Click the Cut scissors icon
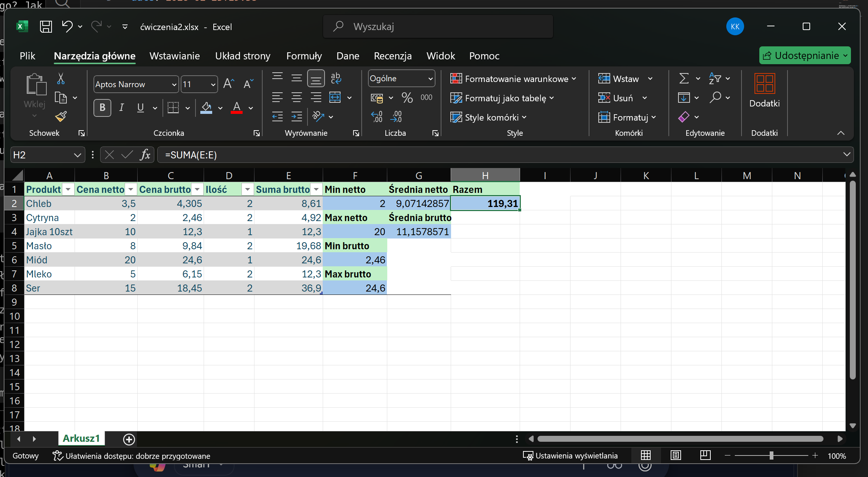868x477 pixels. click(x=61, y=79)
